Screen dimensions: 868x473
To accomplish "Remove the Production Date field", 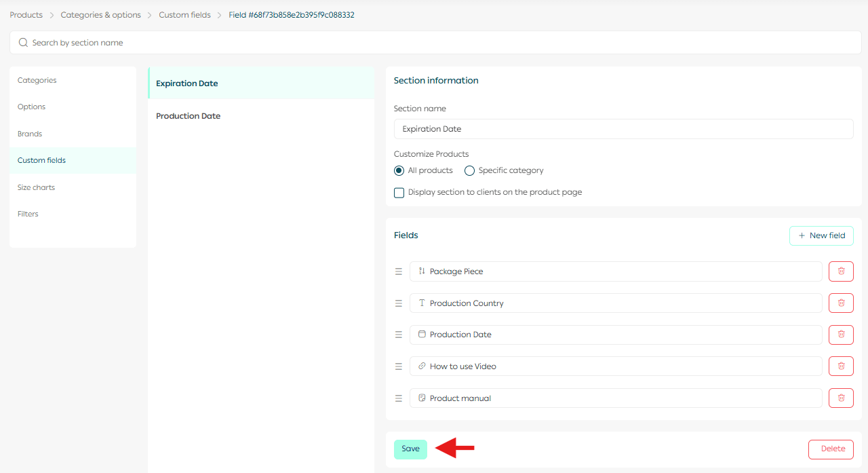I will (841, 335).
